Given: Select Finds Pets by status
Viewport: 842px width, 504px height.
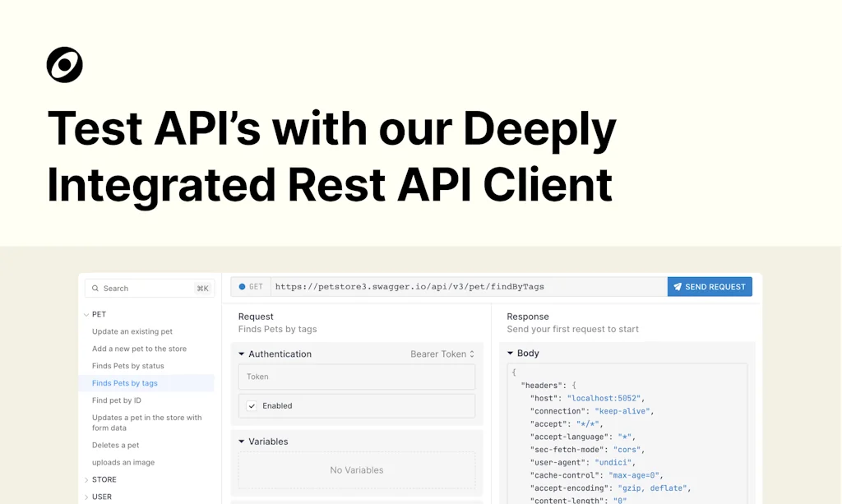Looking at the screenshot, I should [x=128, y=366].
